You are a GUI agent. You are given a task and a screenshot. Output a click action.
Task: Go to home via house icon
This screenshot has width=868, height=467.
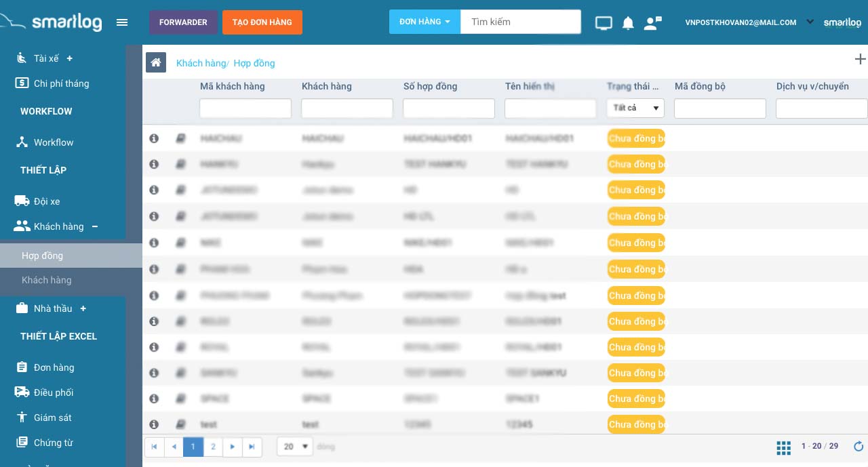pyautogui.click(x=156, y=62)
